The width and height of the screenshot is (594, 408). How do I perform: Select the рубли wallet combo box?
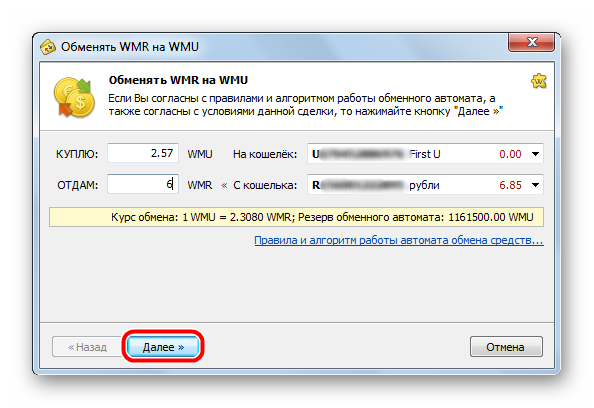click(x=425, y=185)
